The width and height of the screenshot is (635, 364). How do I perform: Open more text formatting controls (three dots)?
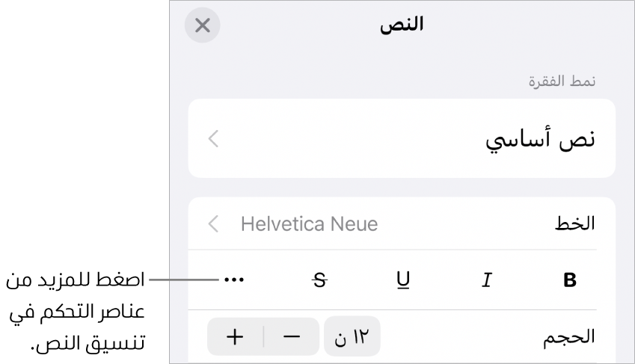pyautogui.click(x=233, y=281)
